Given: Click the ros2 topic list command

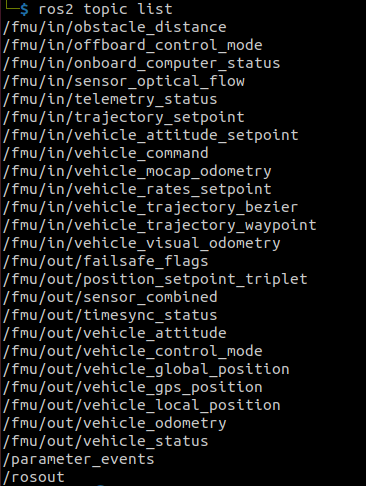Looking at the screenshot, I should point(105,9).
